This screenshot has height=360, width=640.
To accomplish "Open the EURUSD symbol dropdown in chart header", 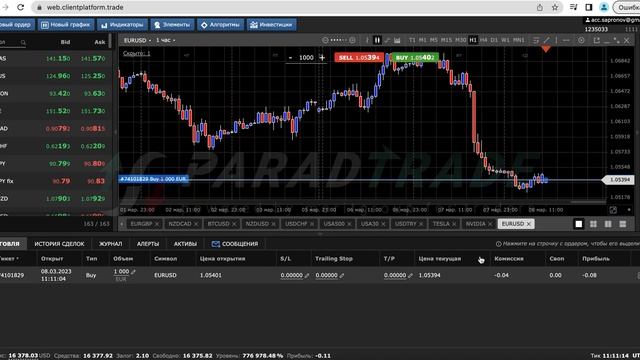I will tap(138, 40).
